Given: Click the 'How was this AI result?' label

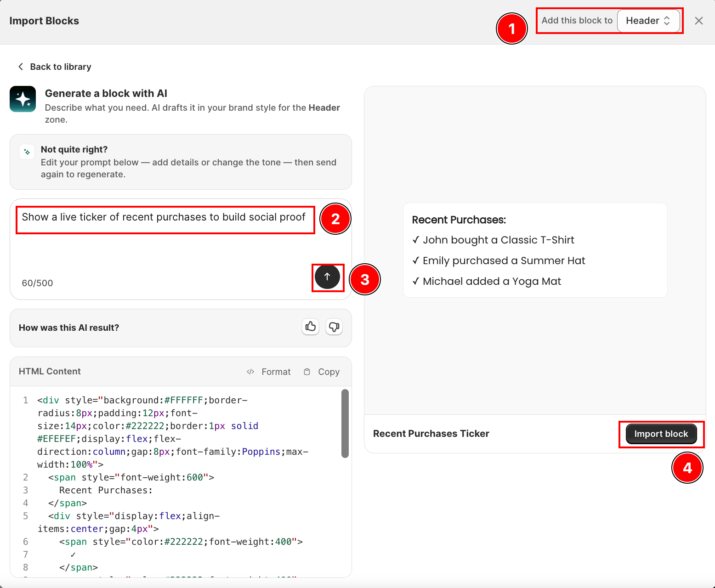Looking at the screenshot, I should [69, 328].
